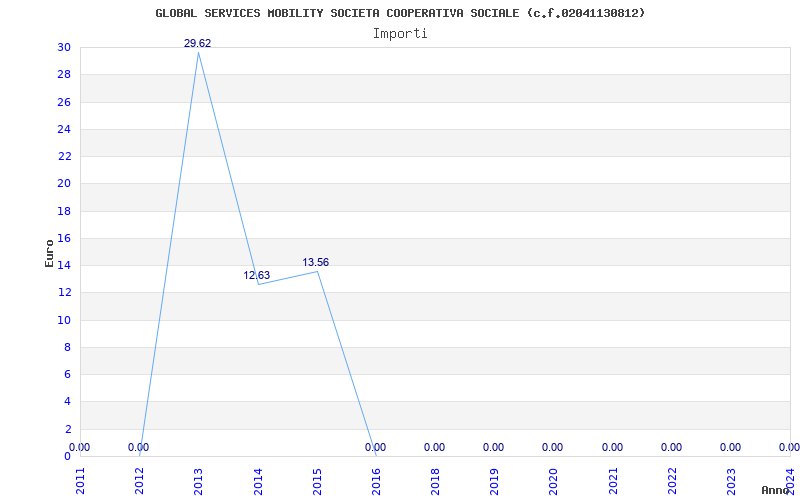The width and height of the screenshot is (800, 500).
Task: Select the 2014 x-axis year label
Action: coord(258,482)
